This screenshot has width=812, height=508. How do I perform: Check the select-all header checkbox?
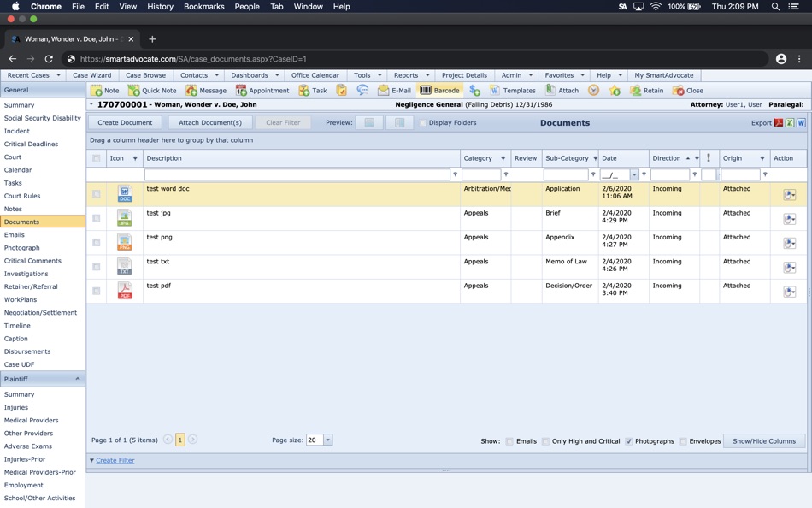pyautogui.click(x=97, y=158)
